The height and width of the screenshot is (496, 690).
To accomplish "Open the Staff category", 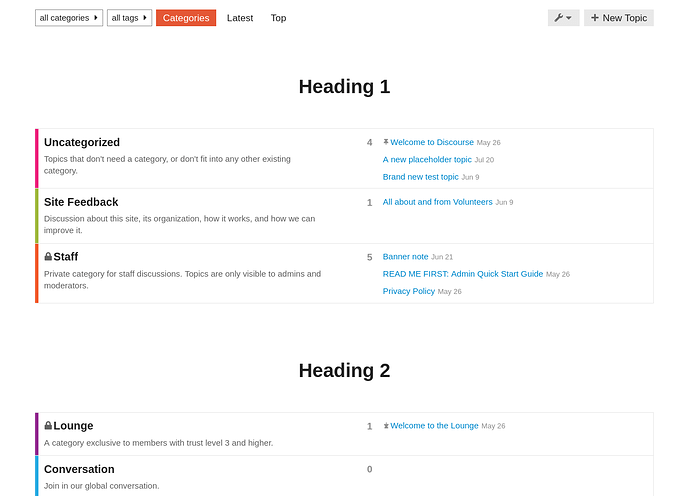I will coord(66,257).
